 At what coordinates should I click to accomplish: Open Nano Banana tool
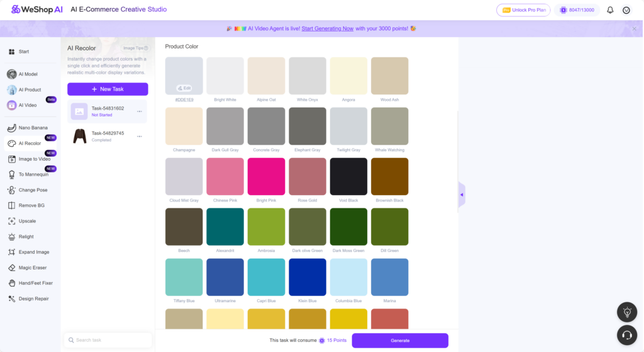point(28,128)
